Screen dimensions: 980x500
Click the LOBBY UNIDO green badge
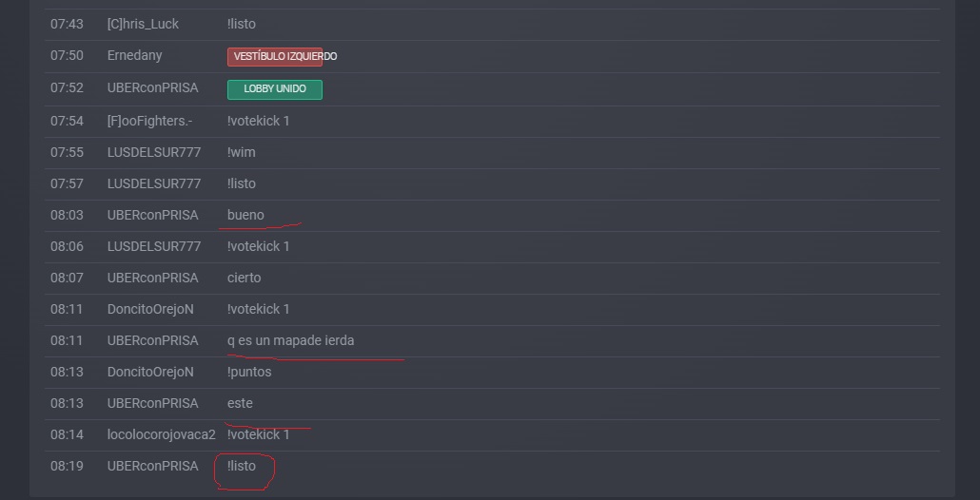(275, 89)
